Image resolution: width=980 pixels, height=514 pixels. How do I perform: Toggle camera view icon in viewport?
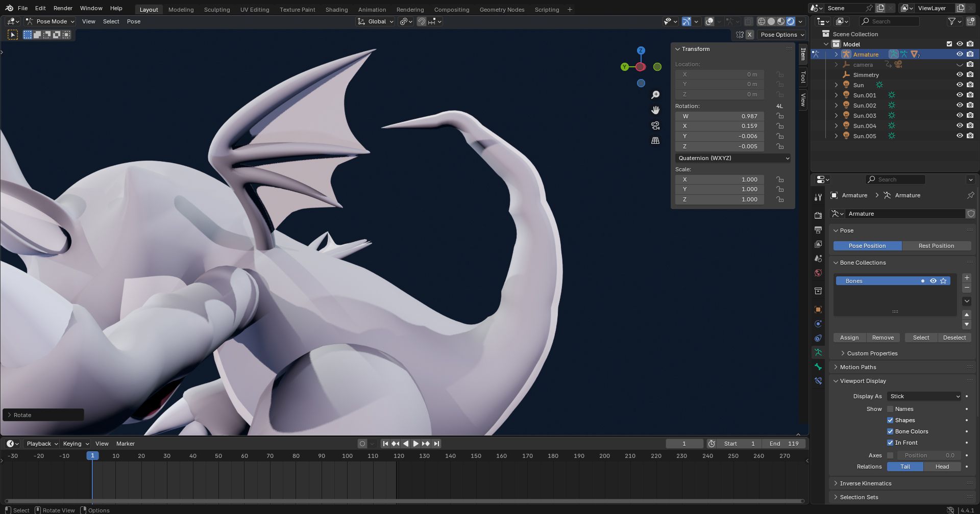click(x=655, y=125)
